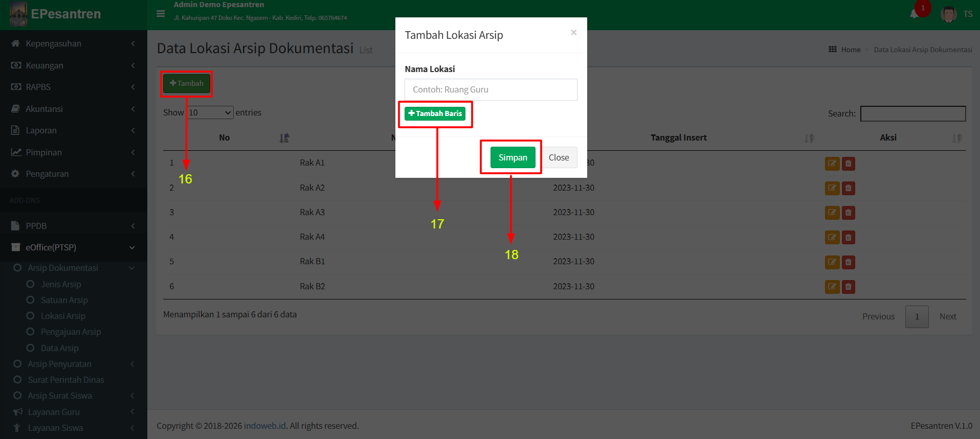Screen dimensions: 980x439
Task: Click the delete trash icon for Rak A3
Action: (848, 213)
